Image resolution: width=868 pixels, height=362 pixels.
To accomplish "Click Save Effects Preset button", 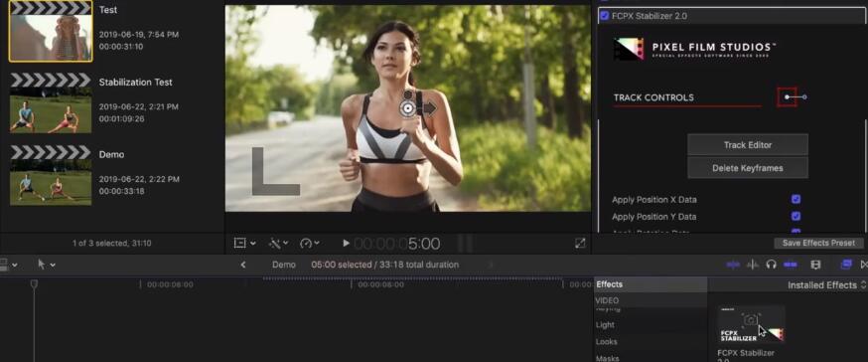I will pos(818,243).
